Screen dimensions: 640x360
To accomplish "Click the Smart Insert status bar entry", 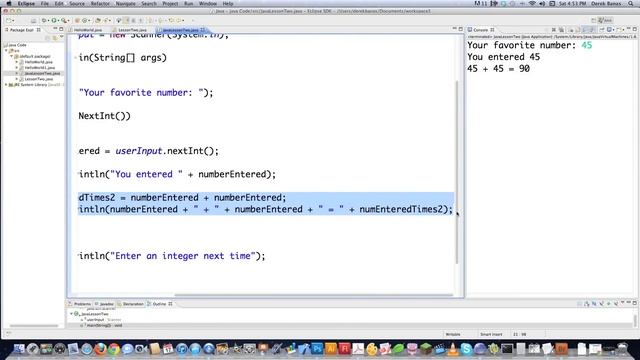I will point(491,334).
